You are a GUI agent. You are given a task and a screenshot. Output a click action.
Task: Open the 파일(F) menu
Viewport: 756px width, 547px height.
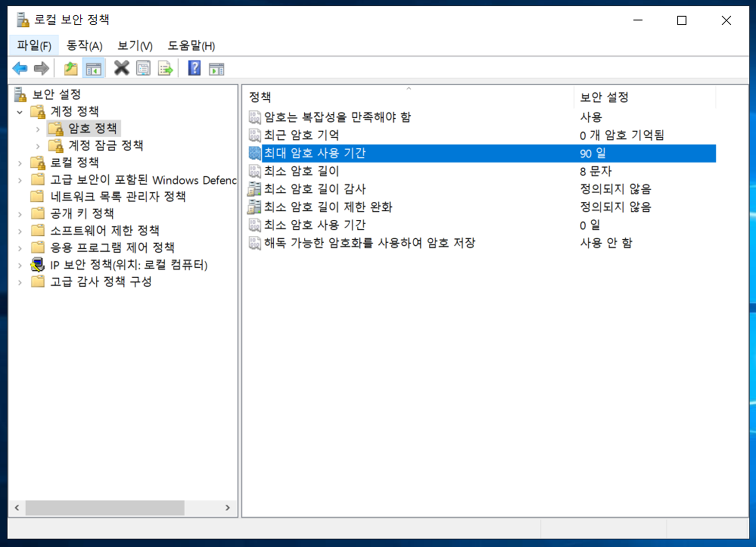point(34,46)
